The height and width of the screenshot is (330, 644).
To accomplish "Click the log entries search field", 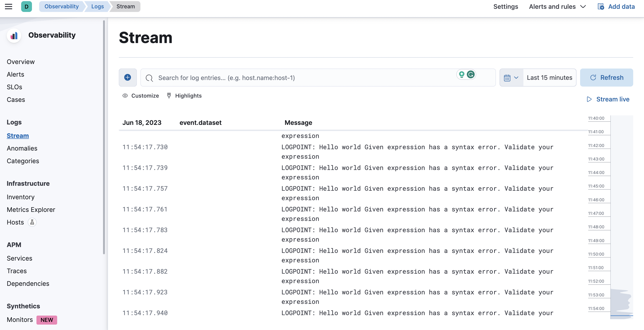I will (x=300, y=78).
